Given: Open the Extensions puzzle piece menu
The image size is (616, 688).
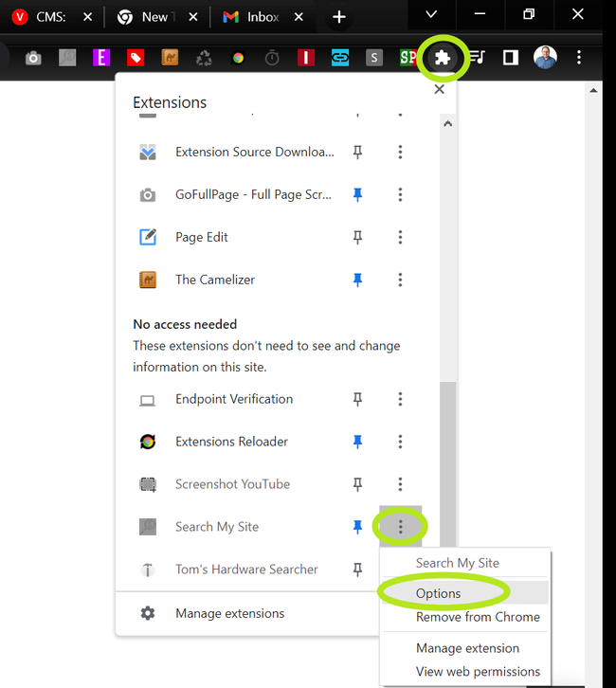Looking at the screenshot, I should (x=443, y=58).
